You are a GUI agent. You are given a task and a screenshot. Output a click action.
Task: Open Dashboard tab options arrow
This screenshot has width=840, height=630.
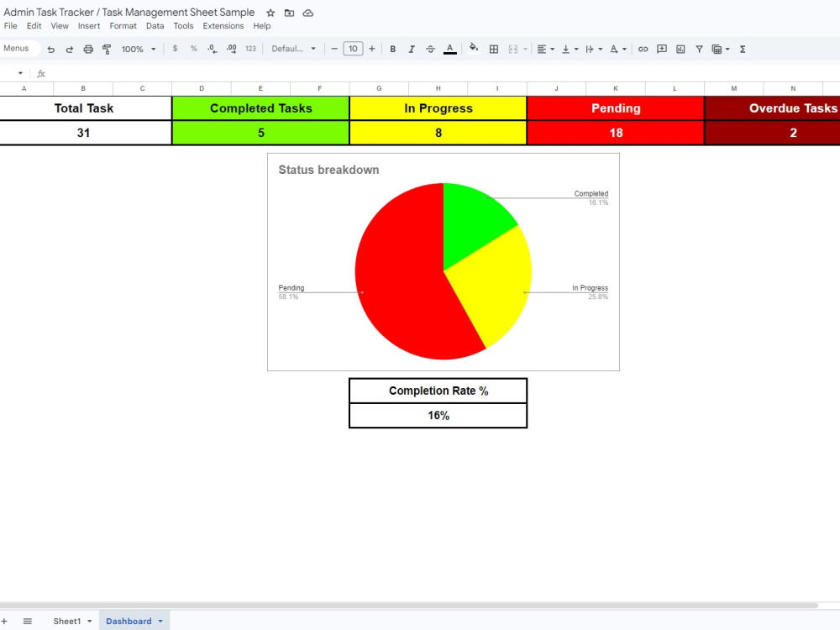pos(160,622)
